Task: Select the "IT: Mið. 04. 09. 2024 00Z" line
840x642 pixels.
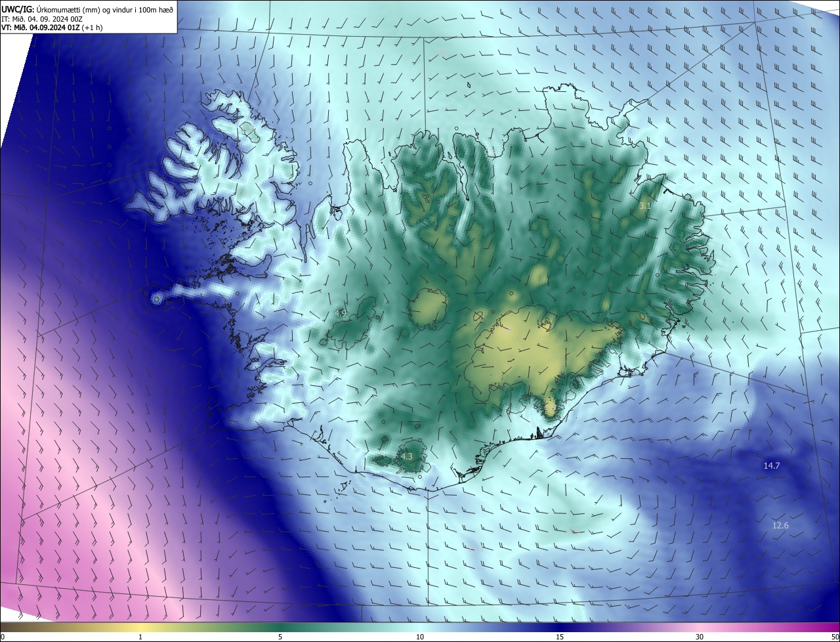Action: [41, 18]
